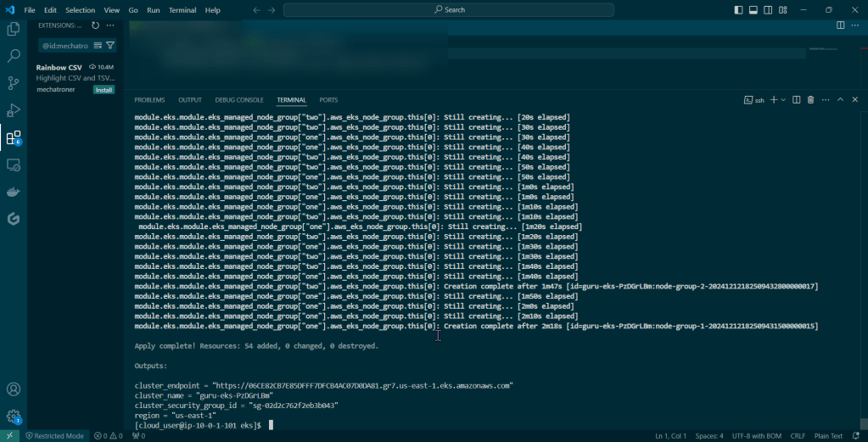Open the Source Control view

point(14,83)
